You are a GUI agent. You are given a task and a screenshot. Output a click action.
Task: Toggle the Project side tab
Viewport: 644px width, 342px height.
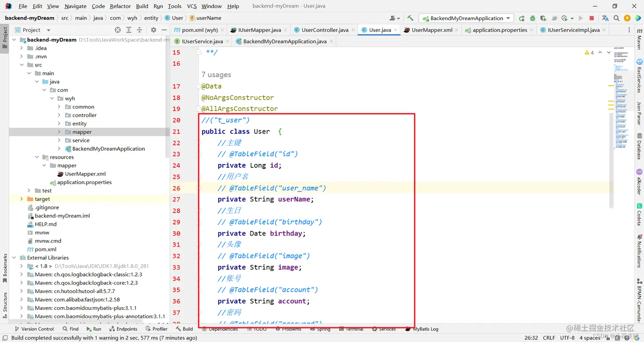[5, 37]
